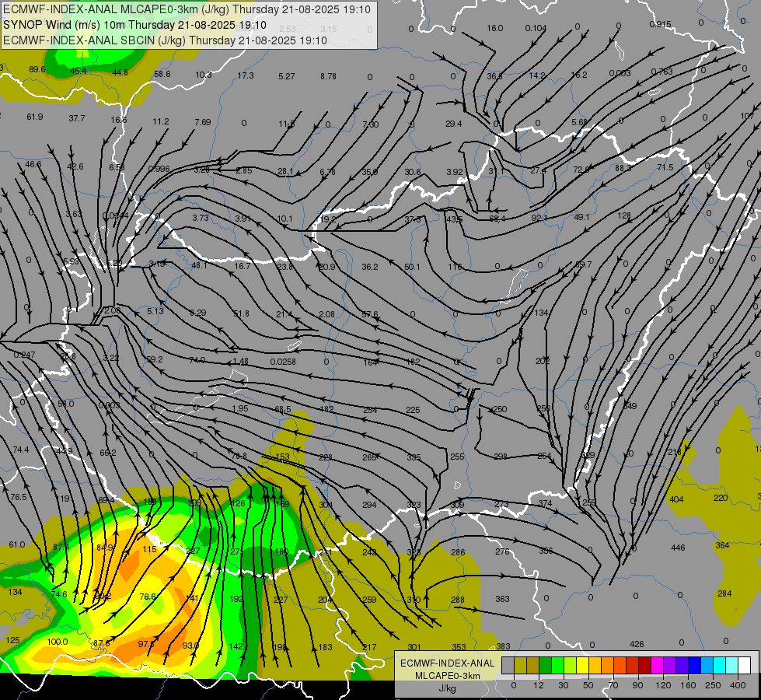Choose the dark red legend swatch
This screenshot has width=761, height=700.
[x=645, y=665]
